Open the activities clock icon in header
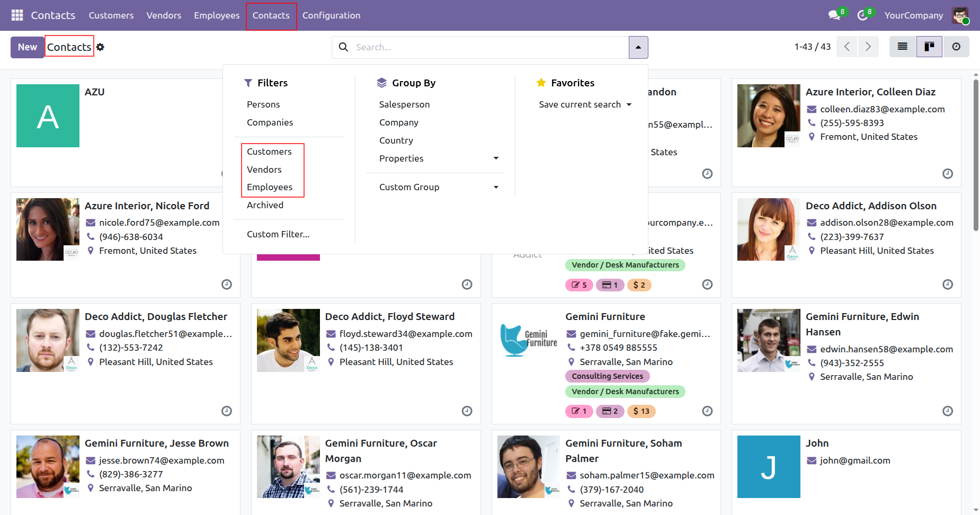This screenshot has width=980, height=515. click(863, 15)
